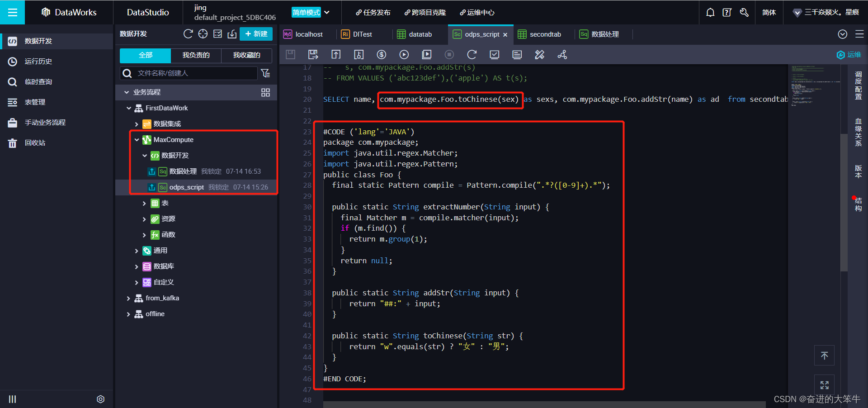
Task: Open 运维 link at editor right
Action: coord(849,55)
